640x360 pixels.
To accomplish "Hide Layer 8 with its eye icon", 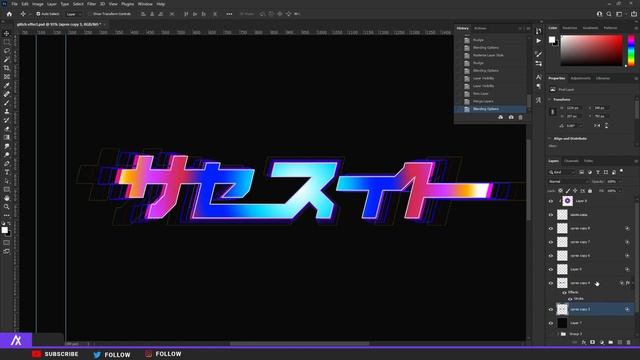I will point(551,201).
